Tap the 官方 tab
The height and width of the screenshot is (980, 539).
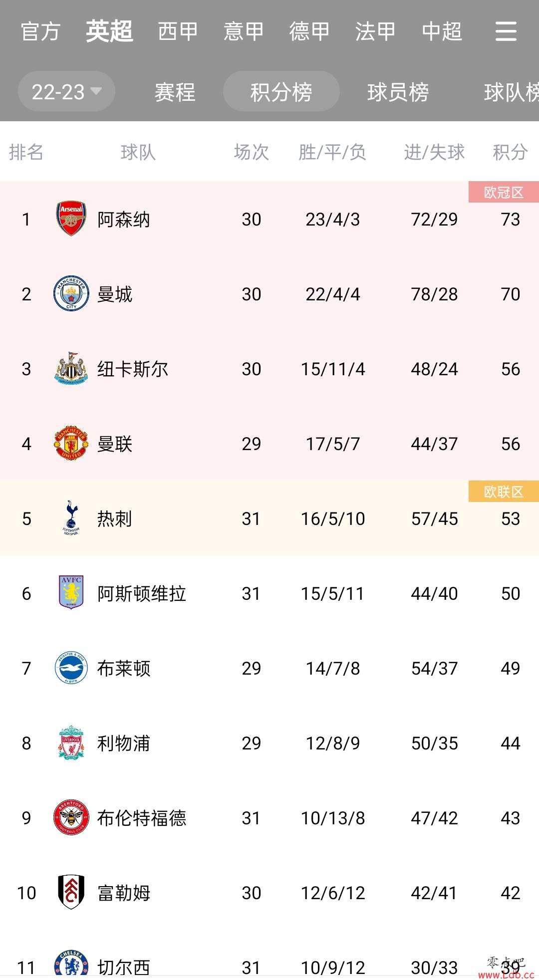(40, 31)
